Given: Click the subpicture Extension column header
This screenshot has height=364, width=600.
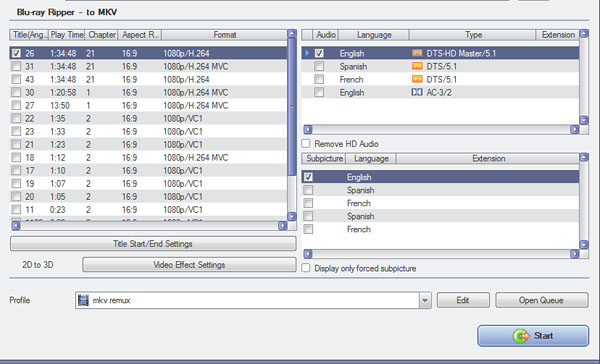Looking at the screenshot, I should 488,158.
